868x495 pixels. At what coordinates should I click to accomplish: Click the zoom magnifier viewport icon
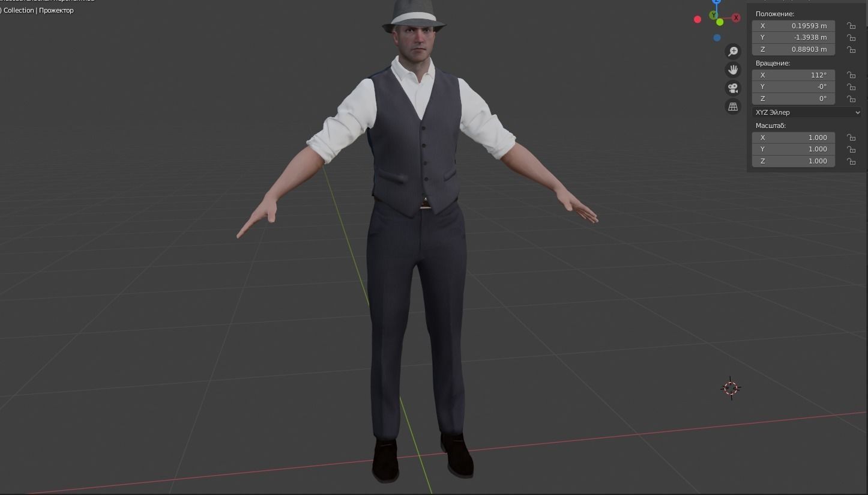pyautogui.click(x=733, y=51)
